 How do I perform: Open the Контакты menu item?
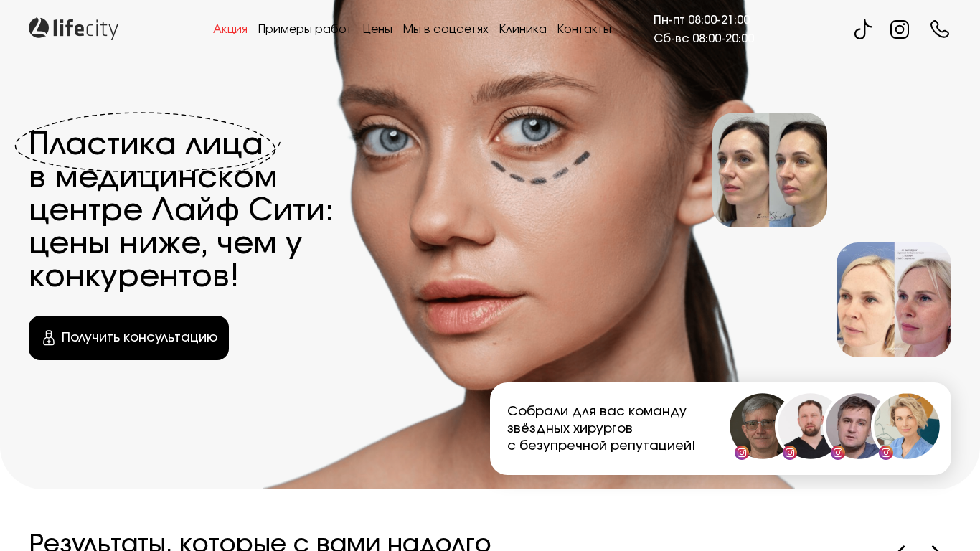click(584, 29)
